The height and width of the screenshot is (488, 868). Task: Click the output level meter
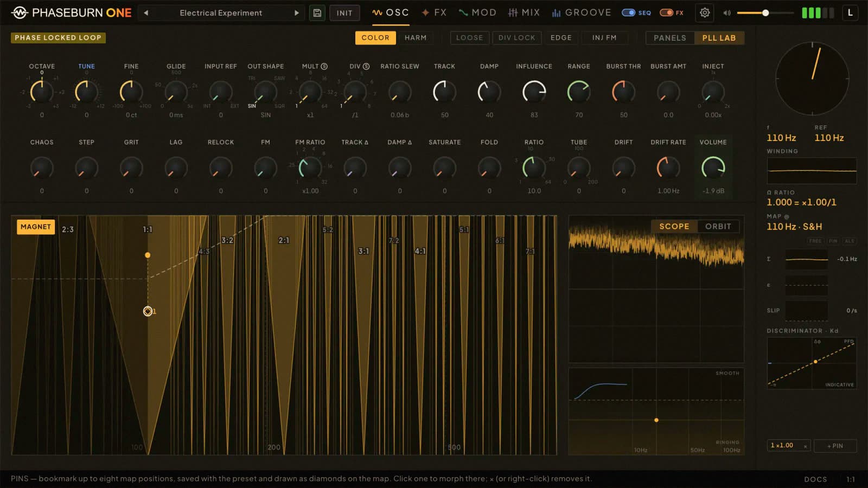coord(818,12)
